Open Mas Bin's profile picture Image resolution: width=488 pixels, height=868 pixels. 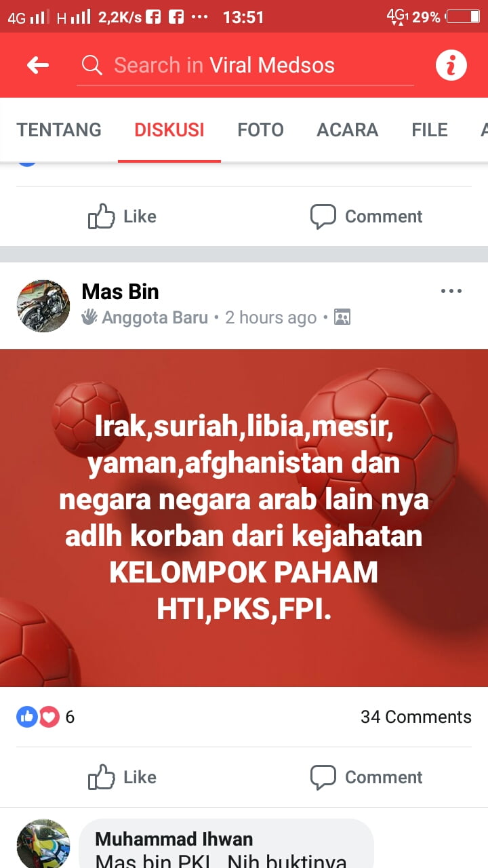(x=43, y=306)
